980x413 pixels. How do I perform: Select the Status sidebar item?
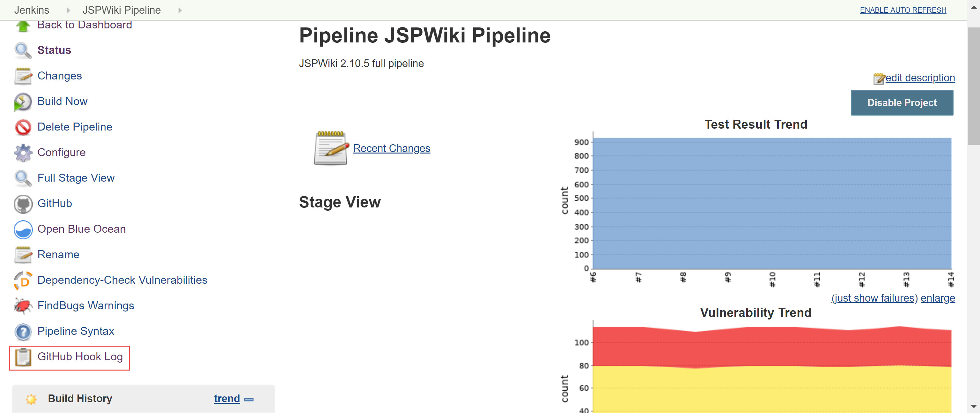[54, 50]
